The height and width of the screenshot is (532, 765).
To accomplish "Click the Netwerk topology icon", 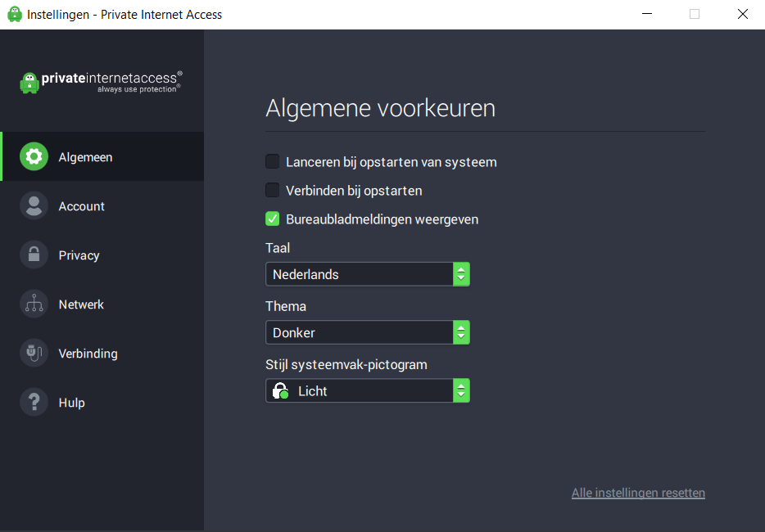I will pyautogui.click(x=34, y=304).
